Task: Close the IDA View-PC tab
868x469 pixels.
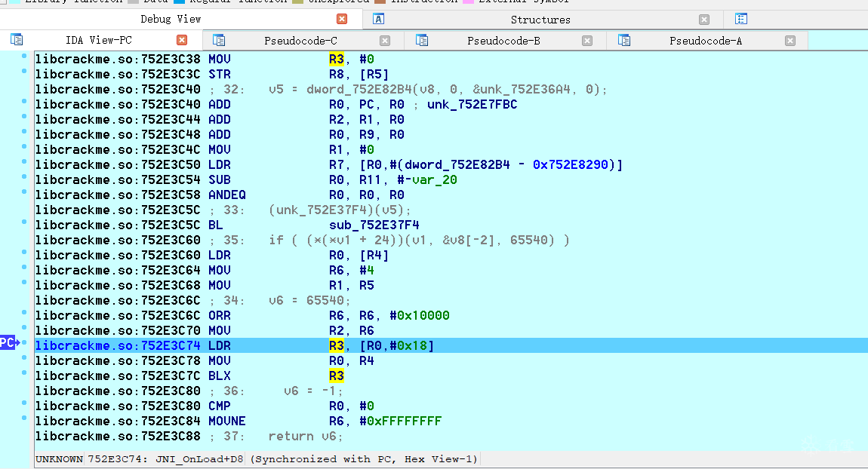Action: click(182, 40)
